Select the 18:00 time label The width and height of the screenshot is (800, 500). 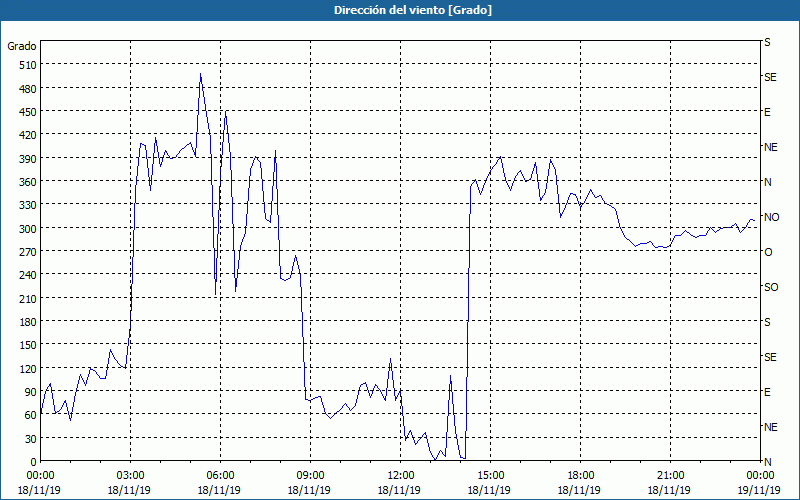(x=580, y=476)
